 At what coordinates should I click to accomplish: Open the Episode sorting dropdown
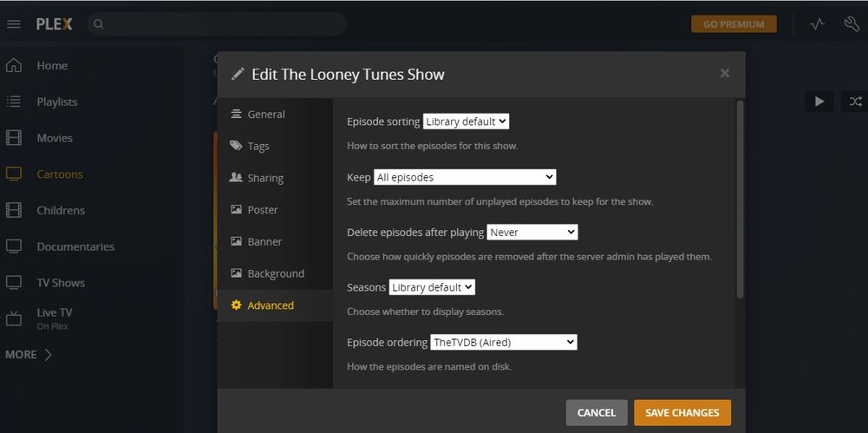[x=467, y=121]
